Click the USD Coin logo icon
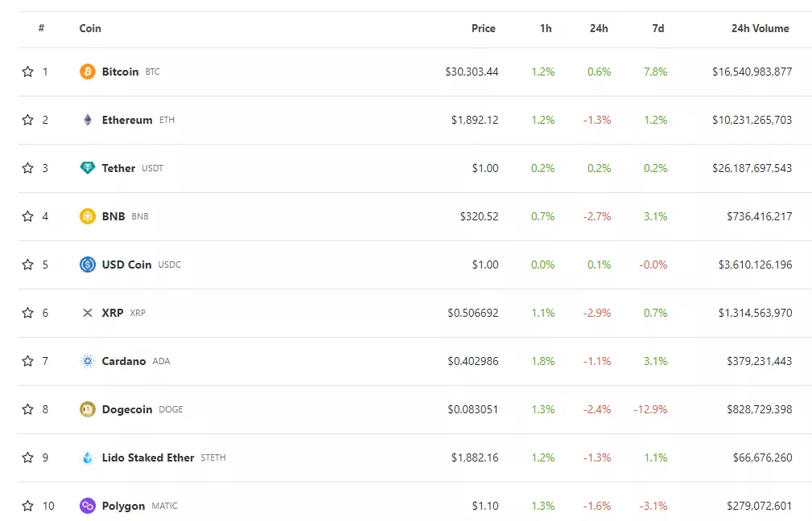This screenshot has height=521, width=812. click(x=87, y=265)
